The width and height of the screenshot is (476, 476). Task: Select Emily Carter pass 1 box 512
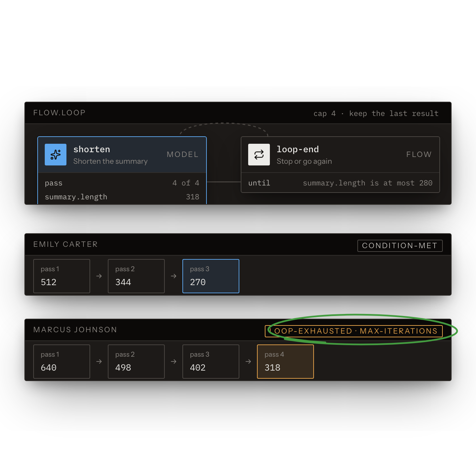coord(62,276)
